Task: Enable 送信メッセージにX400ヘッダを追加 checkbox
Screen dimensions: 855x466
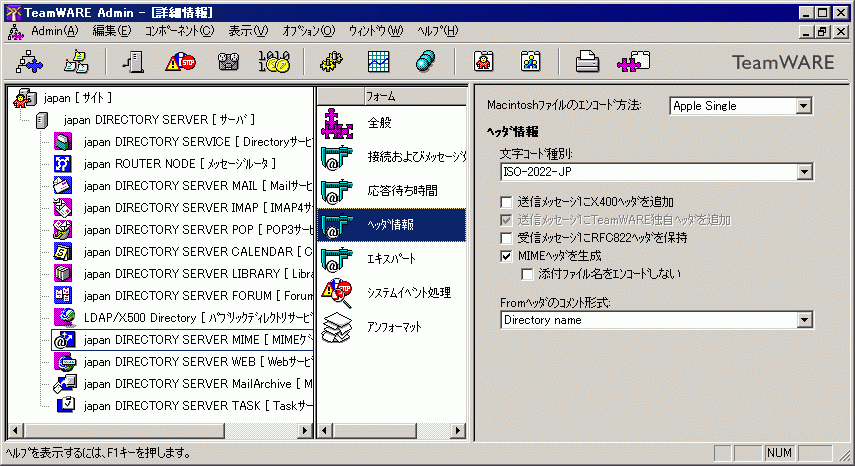Action: click(507, 202)
